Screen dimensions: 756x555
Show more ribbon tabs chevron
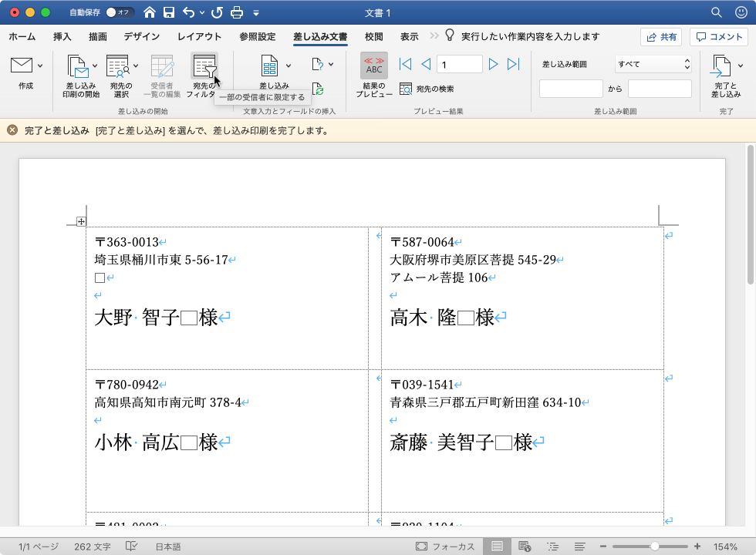point(434,35)
